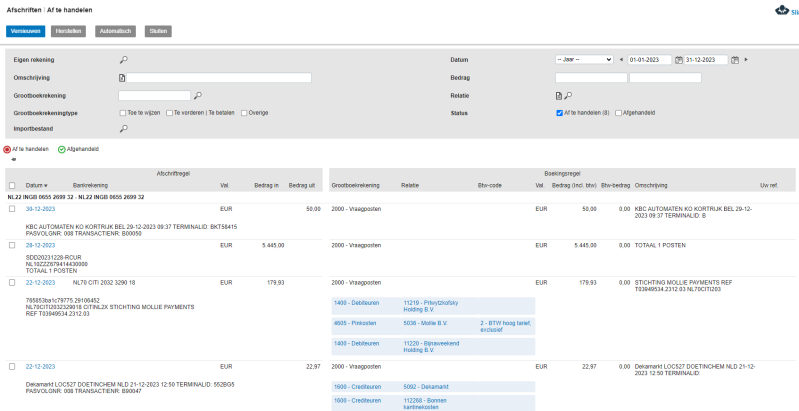Click the red Af te handelen status indicator
Screen dimensions: 799x411
tap(8, 149)
